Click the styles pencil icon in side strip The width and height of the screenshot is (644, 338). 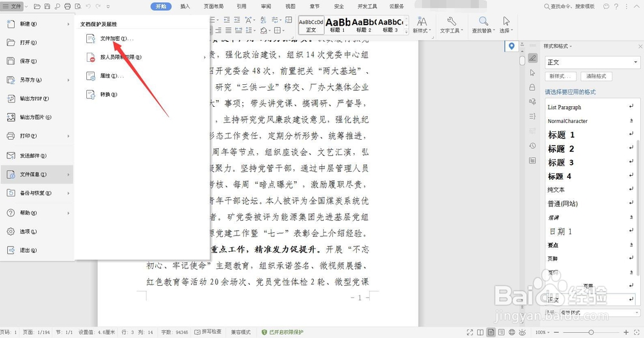[x=533, y=58]
